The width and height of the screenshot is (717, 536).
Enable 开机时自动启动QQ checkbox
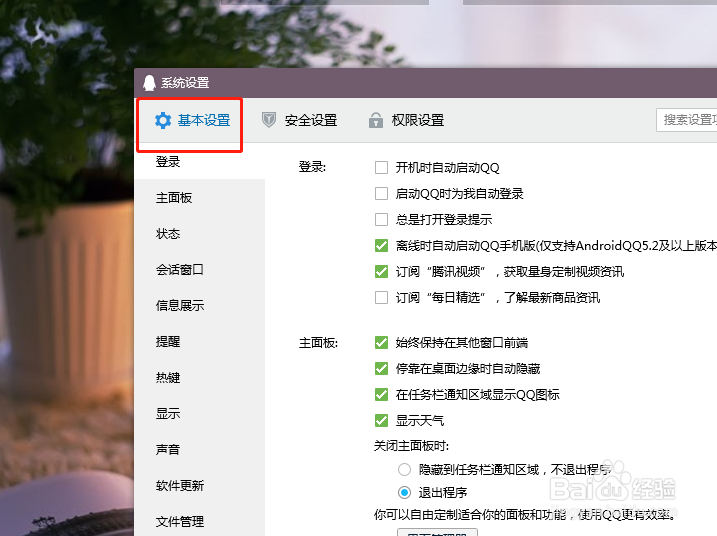[381, 167]
